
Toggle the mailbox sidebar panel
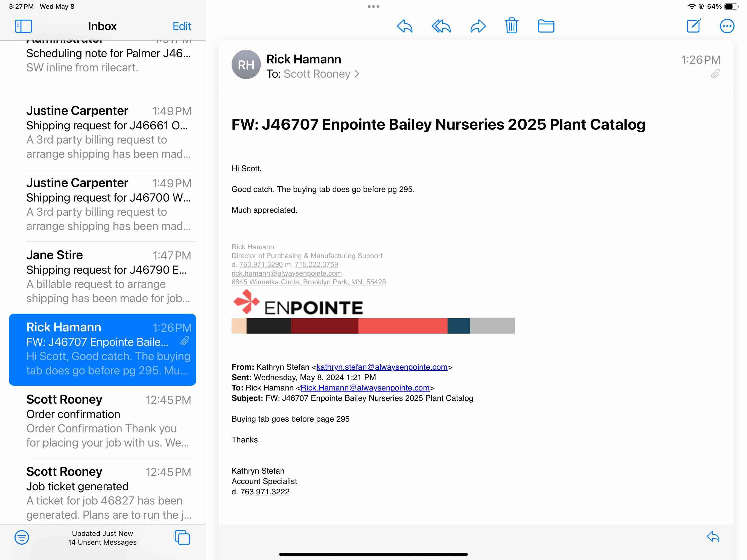[x=23, y=26]
